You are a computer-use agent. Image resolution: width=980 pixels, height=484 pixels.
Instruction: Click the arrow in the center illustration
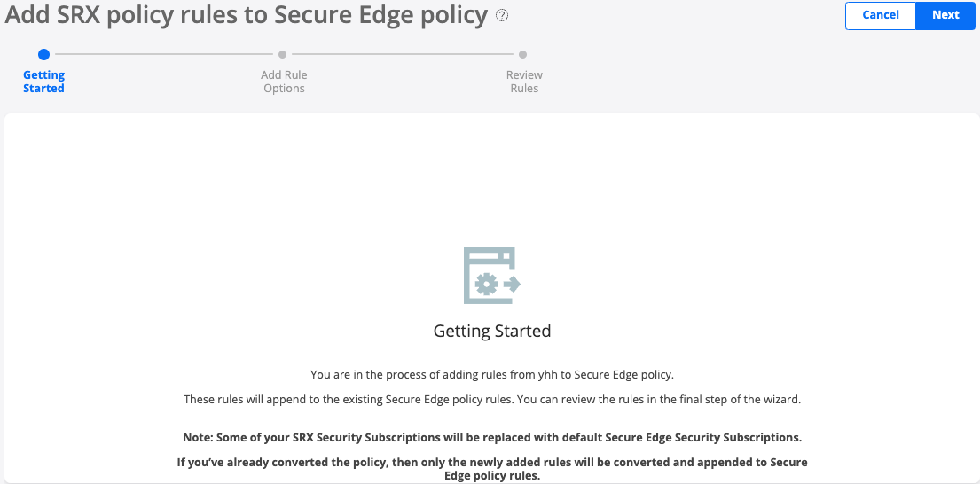pos(511,285)
